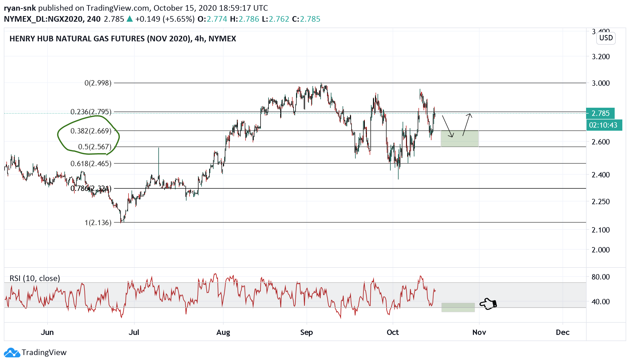630x364 pixels.
Task: Click the RSI 40.00 axis label
Action: 601,302
